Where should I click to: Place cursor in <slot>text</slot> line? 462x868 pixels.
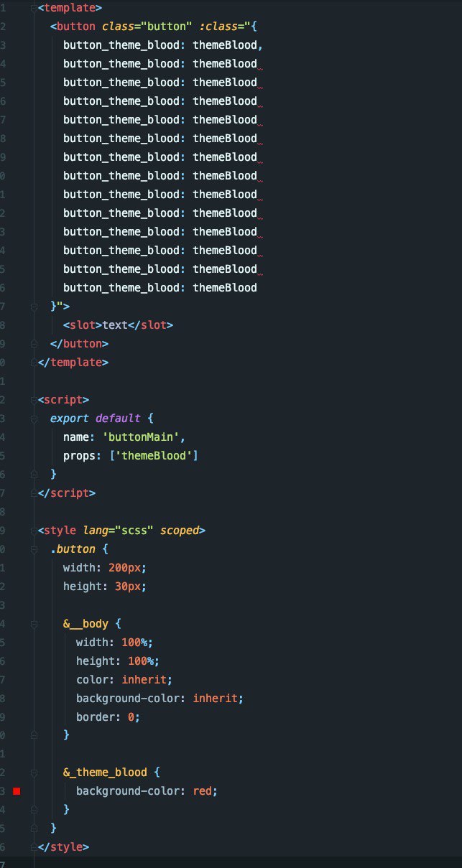pos(118,325)
